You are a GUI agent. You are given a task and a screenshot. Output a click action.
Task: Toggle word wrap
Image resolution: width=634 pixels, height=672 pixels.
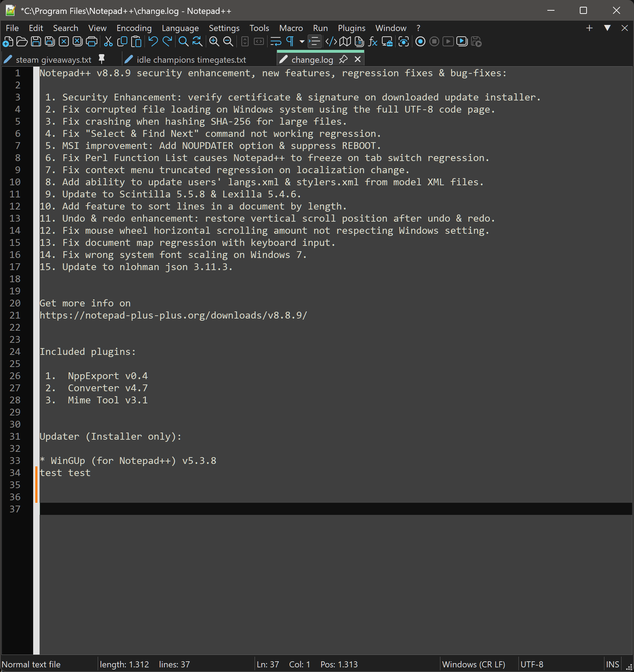tap(276, 41)
